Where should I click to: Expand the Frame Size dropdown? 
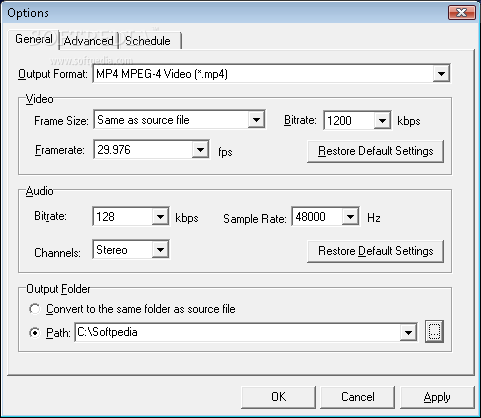[x=256, y=120]
